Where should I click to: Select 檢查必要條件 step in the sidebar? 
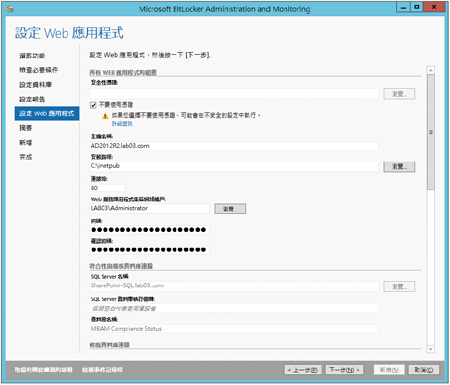[x=38, y=70]
